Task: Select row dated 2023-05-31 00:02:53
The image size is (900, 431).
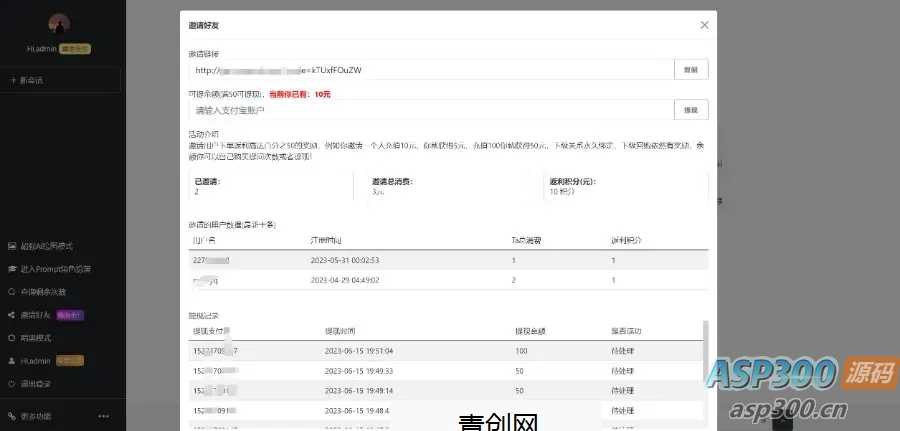Action: 448,260
